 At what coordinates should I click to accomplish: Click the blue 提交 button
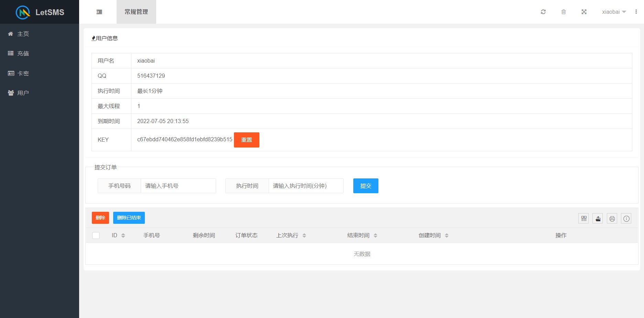[x=366, y=186]
